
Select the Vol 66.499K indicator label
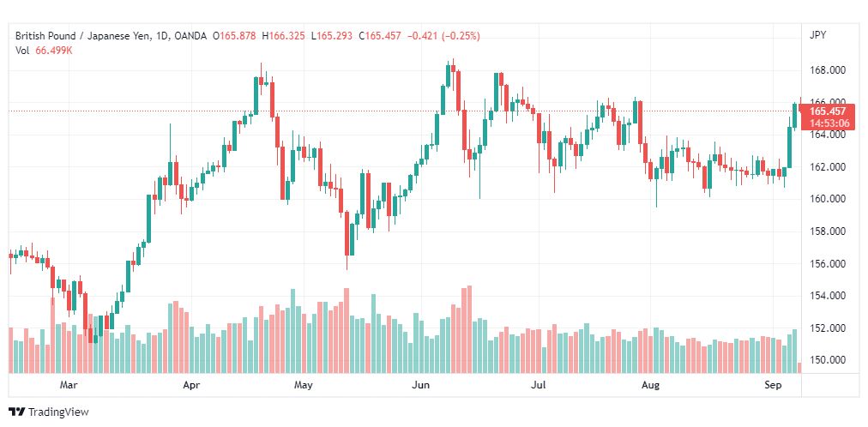pyautogui.click(x=44, y=51)
